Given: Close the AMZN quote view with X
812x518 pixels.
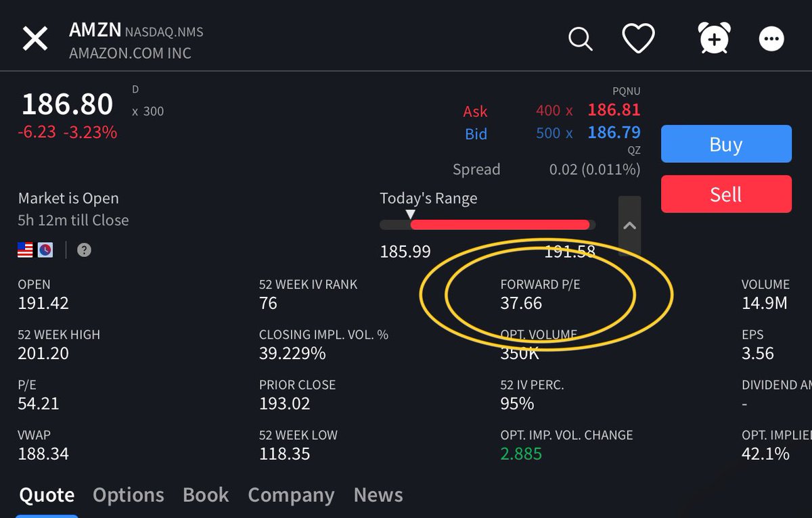Looking at the screenshot, I should click(x=35, y=39).
